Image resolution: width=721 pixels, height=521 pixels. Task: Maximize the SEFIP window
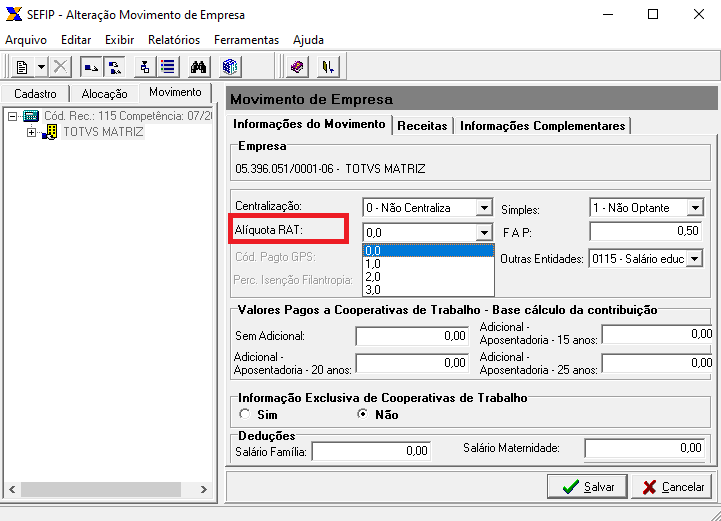point(653,15)
